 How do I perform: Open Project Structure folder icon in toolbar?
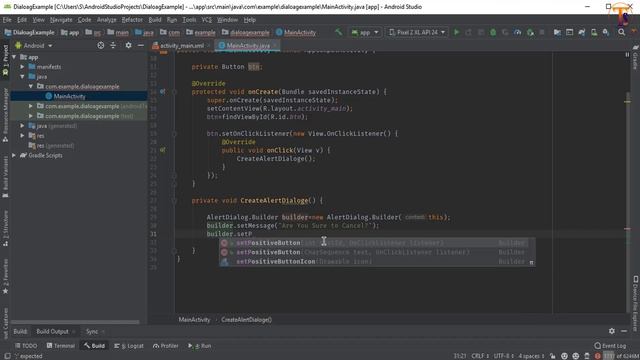(557, 32)
